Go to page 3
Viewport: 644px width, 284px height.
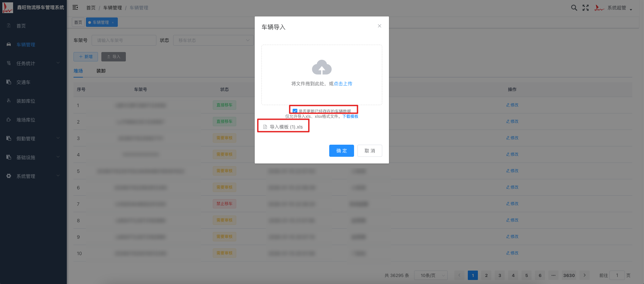coord(500,275)
